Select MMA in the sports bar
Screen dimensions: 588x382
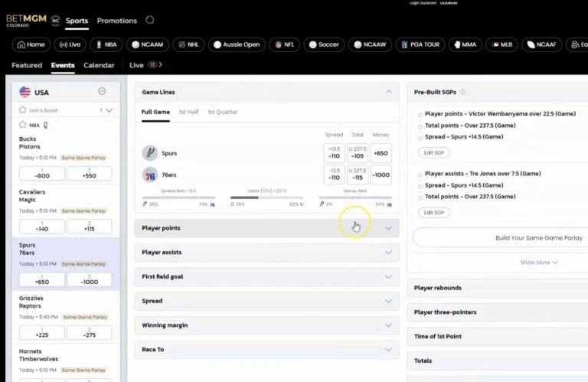465,44
